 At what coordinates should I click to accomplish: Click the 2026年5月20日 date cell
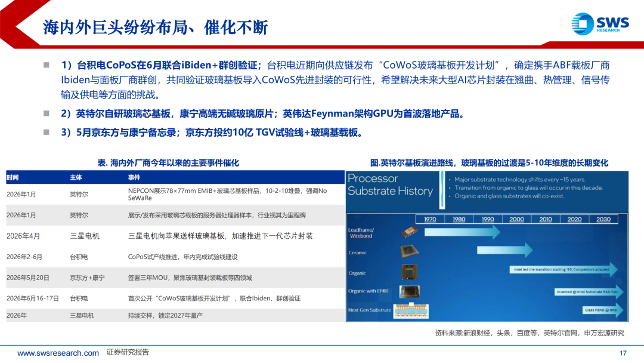(x=28, y=278)
